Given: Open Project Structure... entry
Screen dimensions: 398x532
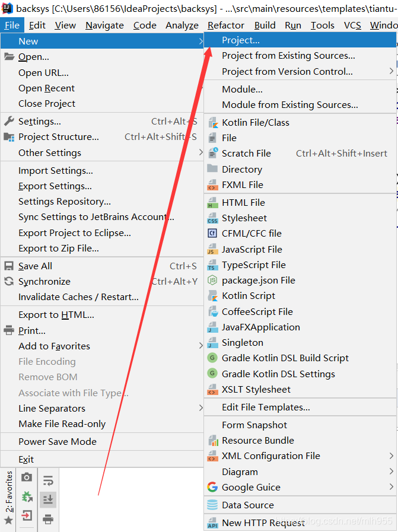Looking at the screenshot, I should tap(102, 137).
